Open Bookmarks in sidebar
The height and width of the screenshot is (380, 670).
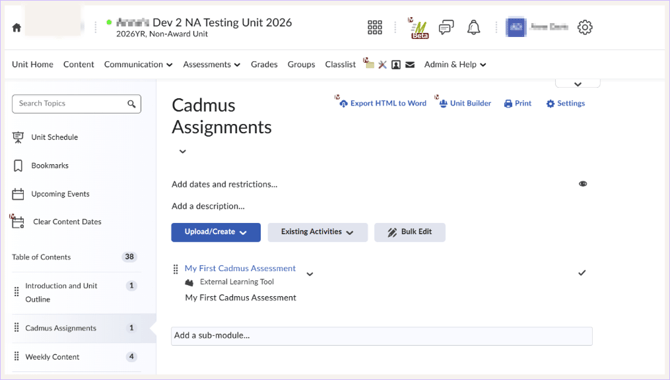50,165
